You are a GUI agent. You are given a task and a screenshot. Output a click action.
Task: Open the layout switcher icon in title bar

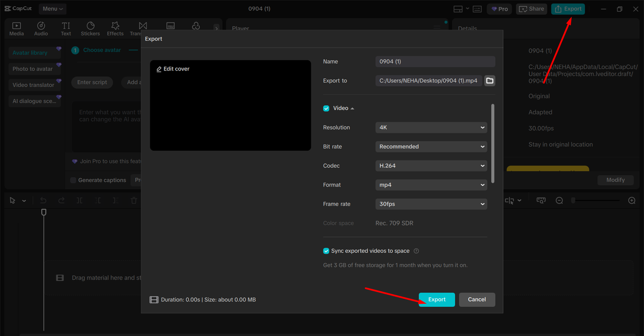(458, 9)
